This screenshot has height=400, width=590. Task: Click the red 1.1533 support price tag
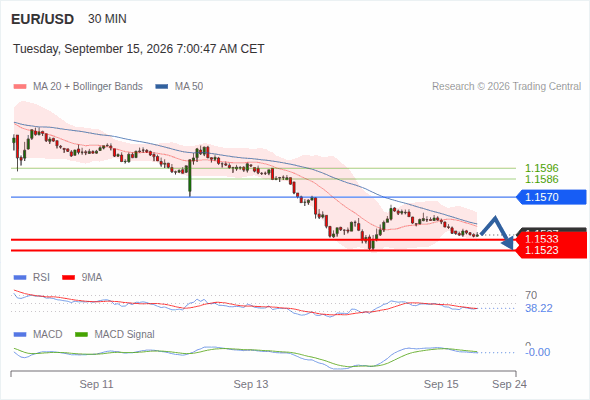click(x=552, y=239)
